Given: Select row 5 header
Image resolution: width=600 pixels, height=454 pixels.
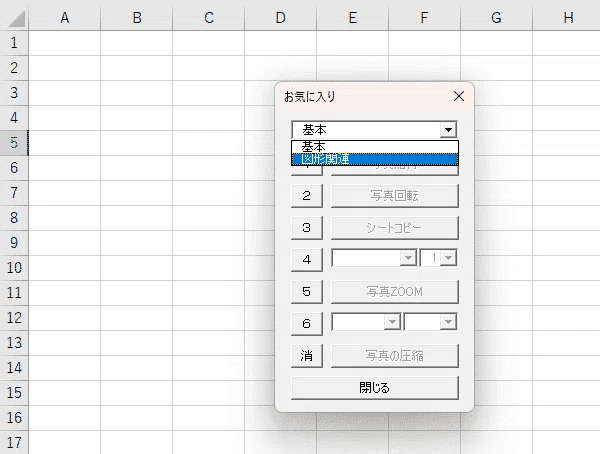Looking at the screenshot, I should click(14, 143).
